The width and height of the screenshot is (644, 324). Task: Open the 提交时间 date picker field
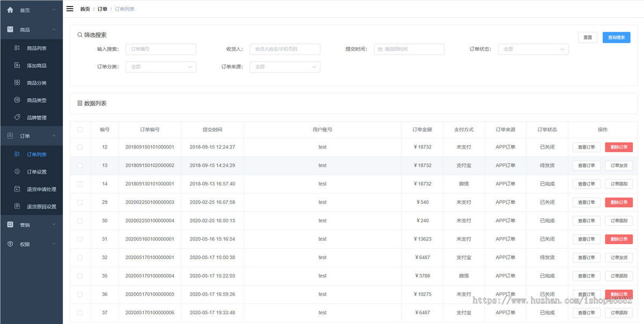(409, 49)
